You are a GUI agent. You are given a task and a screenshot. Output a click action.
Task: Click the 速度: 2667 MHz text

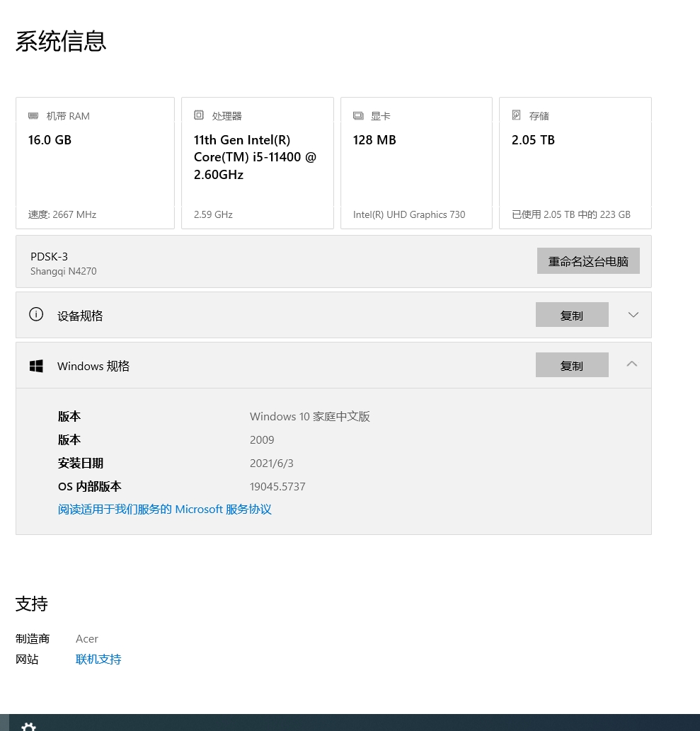point(62,214)
